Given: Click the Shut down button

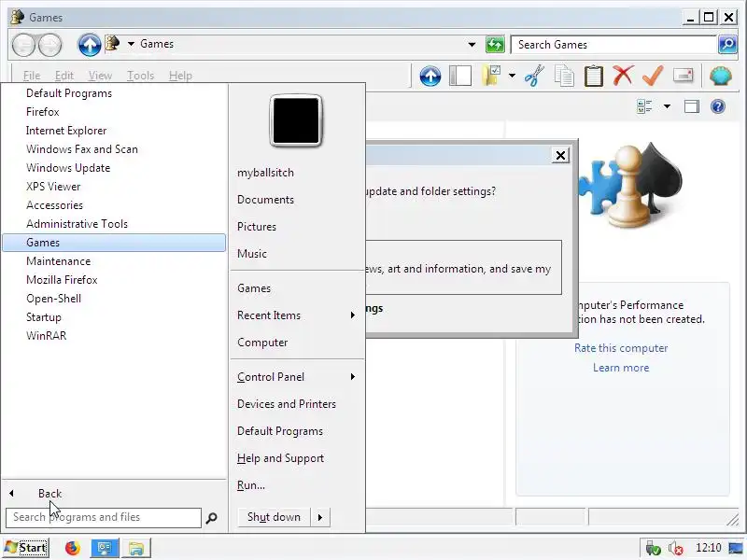Looking at the screenshot, I should (274, 517).
